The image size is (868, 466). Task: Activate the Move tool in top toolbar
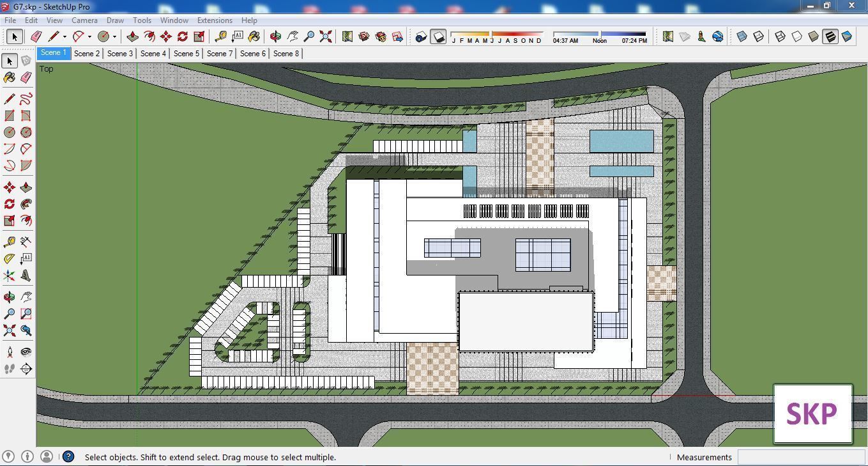pos(166,36)
